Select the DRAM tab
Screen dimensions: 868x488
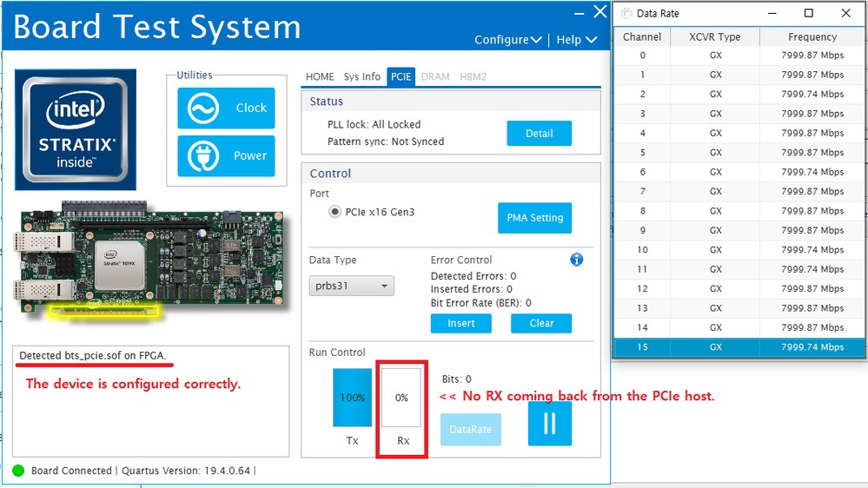pyautogui.click(x=435, y=77)
